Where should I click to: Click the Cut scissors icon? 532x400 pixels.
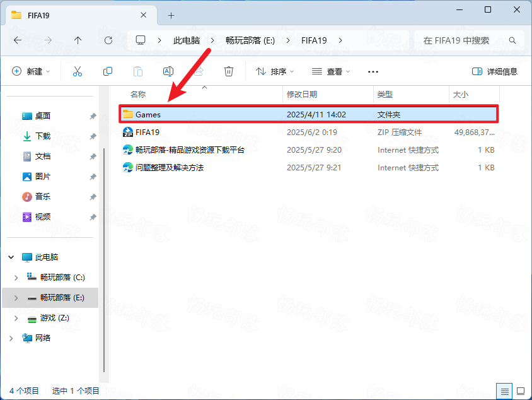[78, 71]
